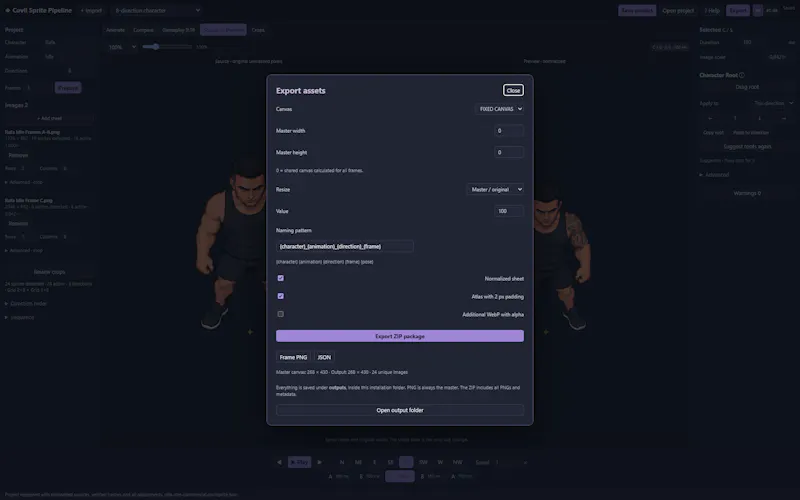Click the Add sheet button in the left panel
Screen dimensions: 800x500
(x=49, y=118)
